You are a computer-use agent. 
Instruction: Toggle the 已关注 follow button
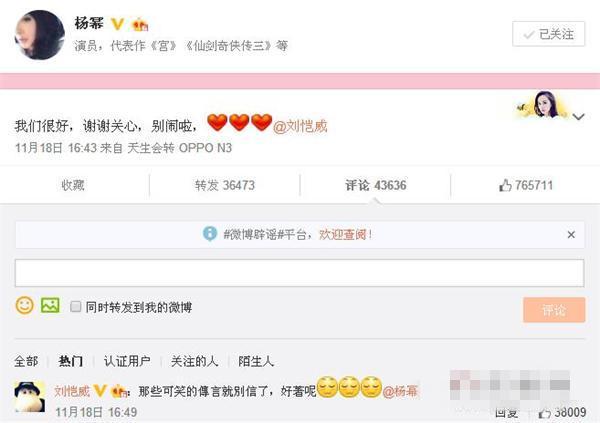click(549, 34)
